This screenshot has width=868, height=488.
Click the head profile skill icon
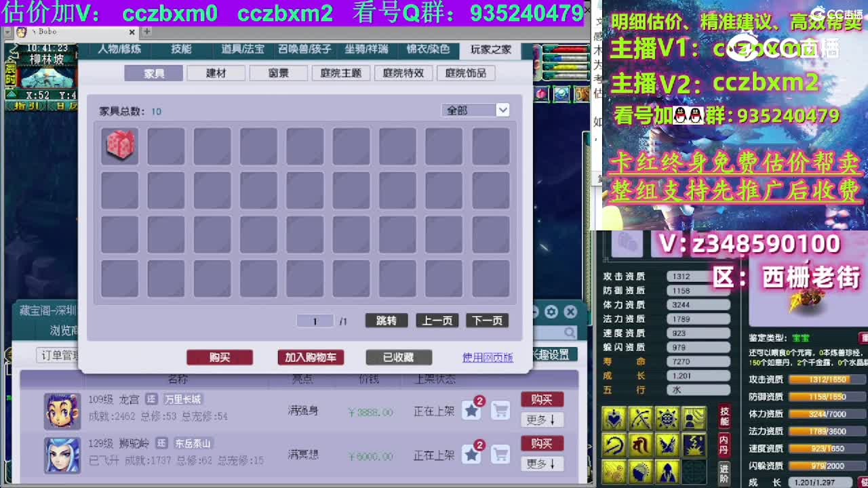(640, 472)
